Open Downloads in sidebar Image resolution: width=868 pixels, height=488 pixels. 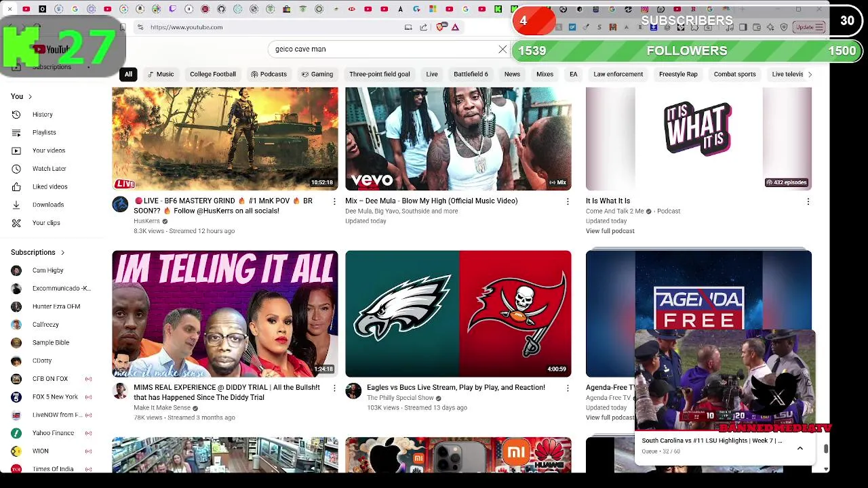[x=48, y=205]
